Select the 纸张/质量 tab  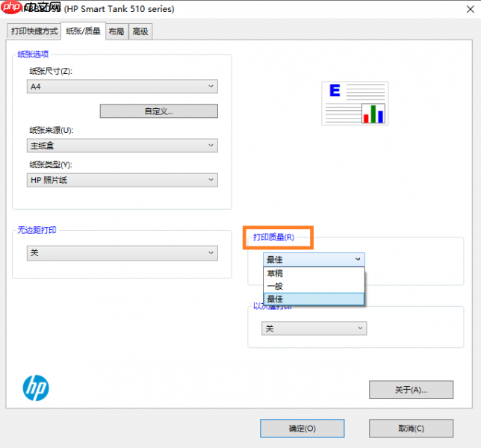(83, 31)
